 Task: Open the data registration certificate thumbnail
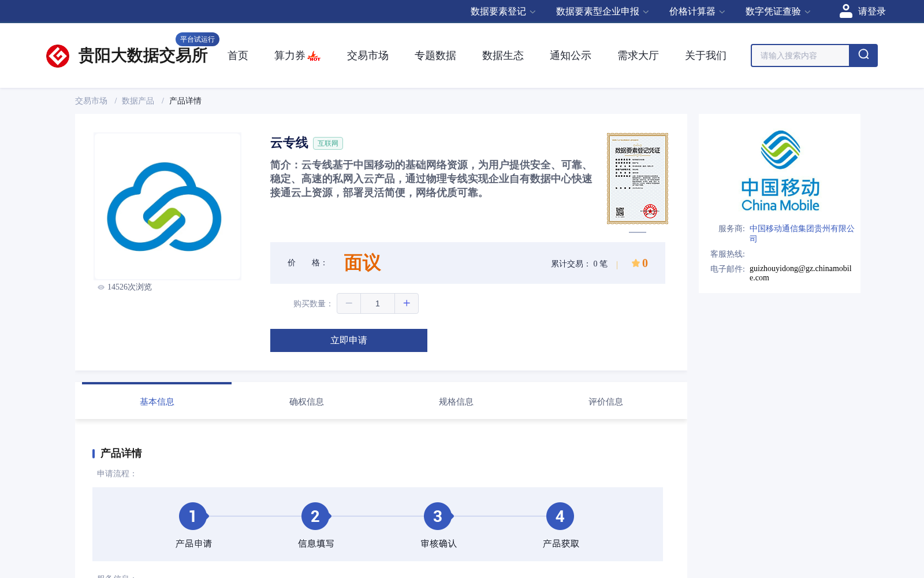(638, 179)
